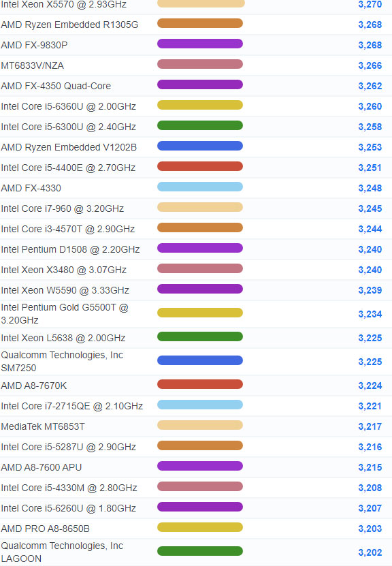This screenshot has width=392, height=566.
Task: Select the 3,245 score value
Action: click(370, 208)
